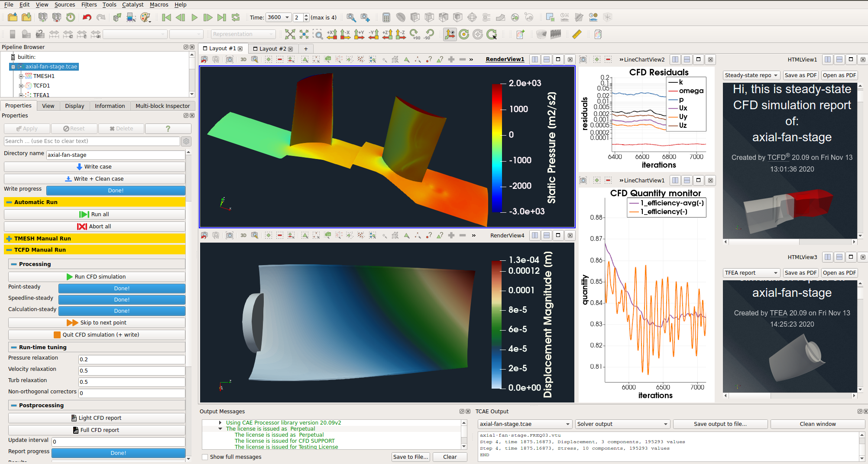Click the Pressure relaxation input field
The width and height of the screenshot is (868, 464).
[x=131, y=360]
